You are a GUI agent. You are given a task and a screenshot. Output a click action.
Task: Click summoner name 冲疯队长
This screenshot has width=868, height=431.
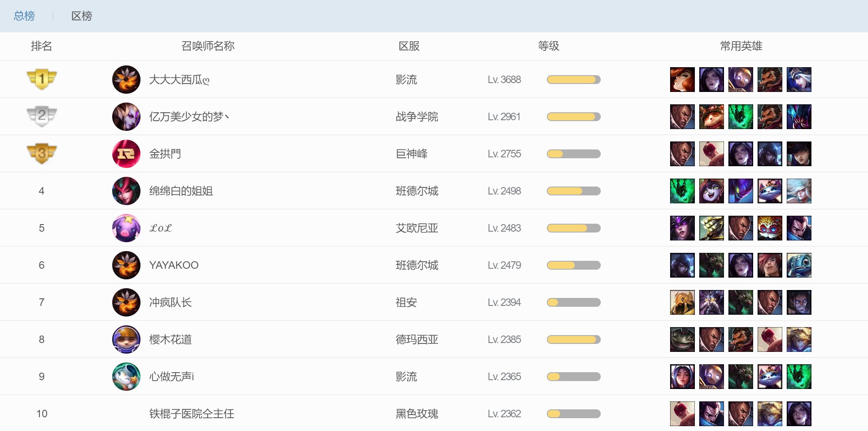pos(170,302)
